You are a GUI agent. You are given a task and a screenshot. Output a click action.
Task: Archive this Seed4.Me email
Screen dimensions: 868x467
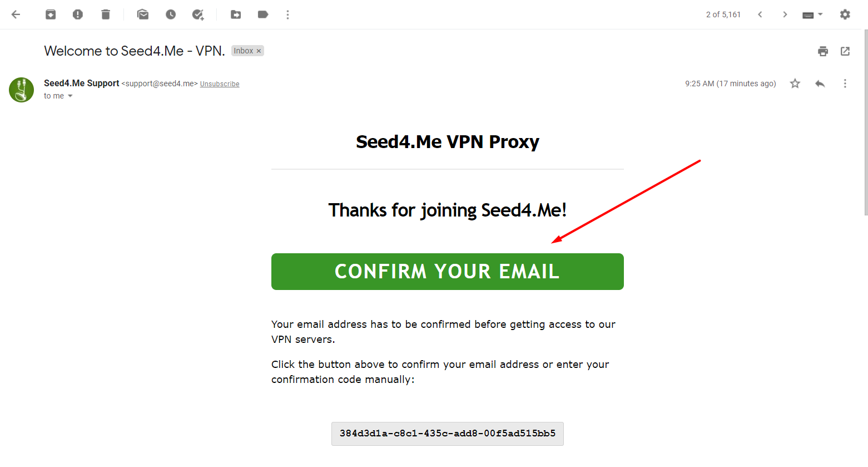pos(51,14)
